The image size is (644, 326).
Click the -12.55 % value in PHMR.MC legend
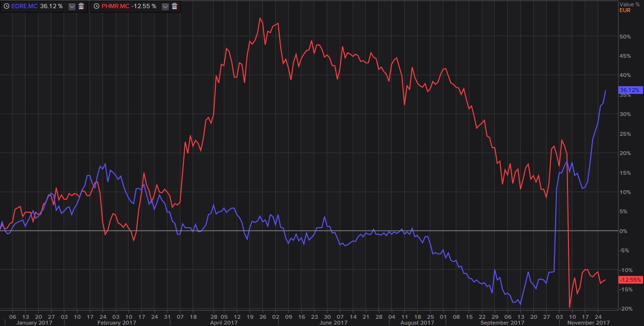click(x=144, y=6)
